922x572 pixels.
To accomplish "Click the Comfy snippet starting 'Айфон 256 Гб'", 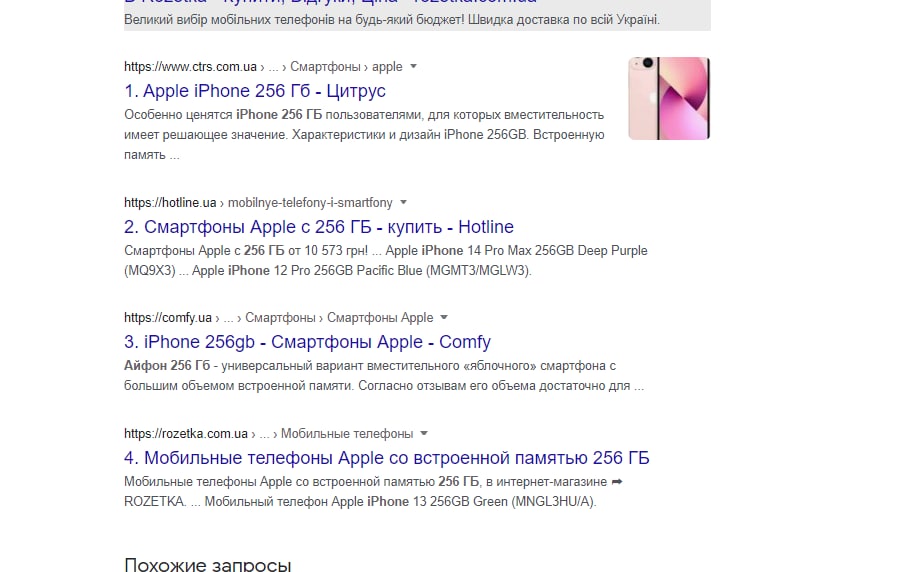I will pos(384,376).
